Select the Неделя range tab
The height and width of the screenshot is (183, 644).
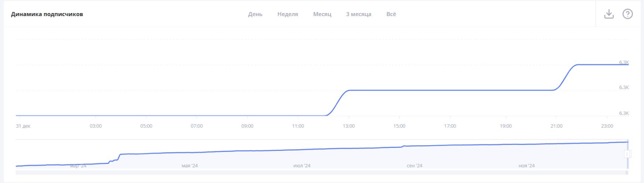pyautogui.click(x=288, y=14)
